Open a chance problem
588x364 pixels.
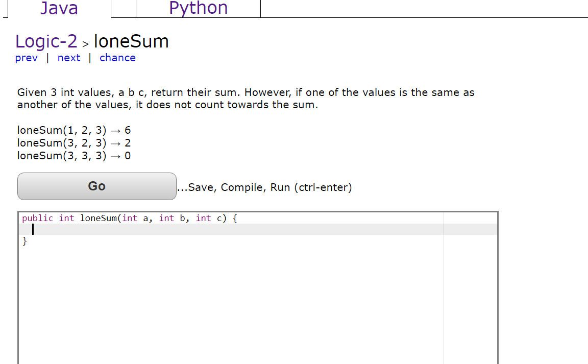coord(117,58)
